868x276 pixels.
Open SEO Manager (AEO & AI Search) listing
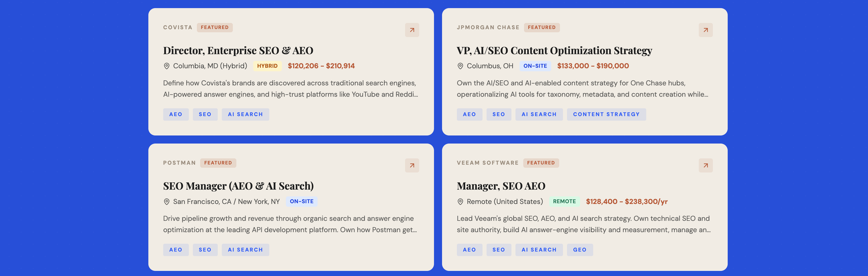(239, 186)
